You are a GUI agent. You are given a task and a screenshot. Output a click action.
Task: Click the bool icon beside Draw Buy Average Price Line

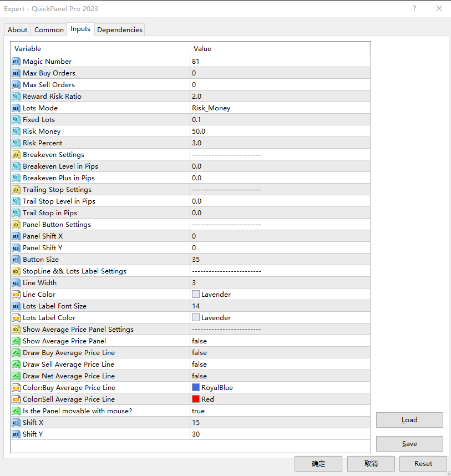(x=16, y=353)
